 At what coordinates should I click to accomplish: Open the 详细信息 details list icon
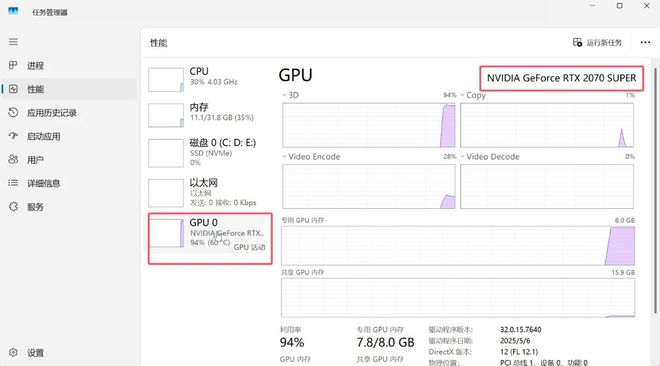pos(13,183)
